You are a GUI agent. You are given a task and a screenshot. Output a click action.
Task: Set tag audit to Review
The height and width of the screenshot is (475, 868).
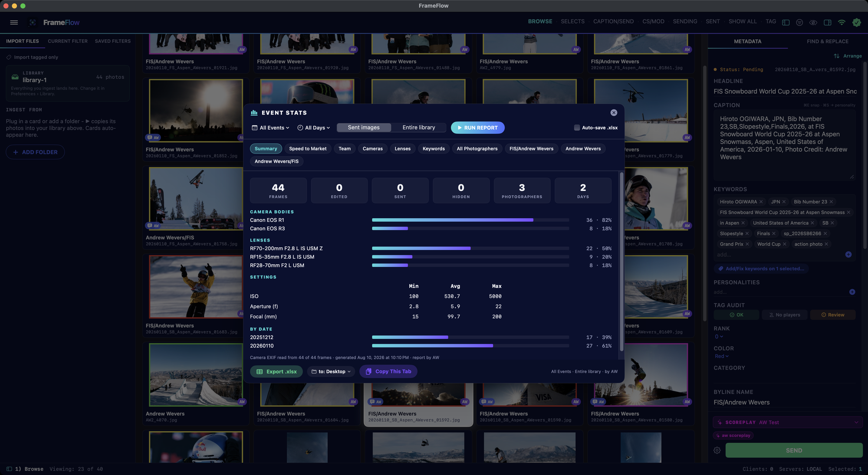[832, 315]
